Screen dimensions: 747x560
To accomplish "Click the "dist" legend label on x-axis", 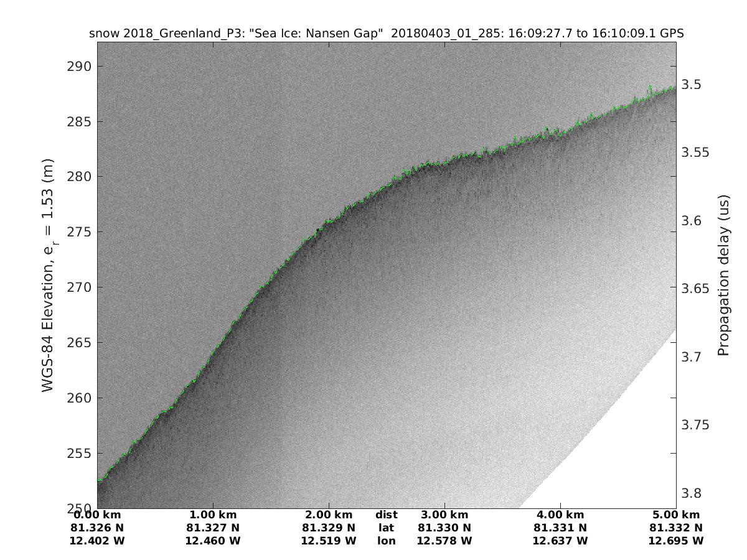I will [386, 515].
